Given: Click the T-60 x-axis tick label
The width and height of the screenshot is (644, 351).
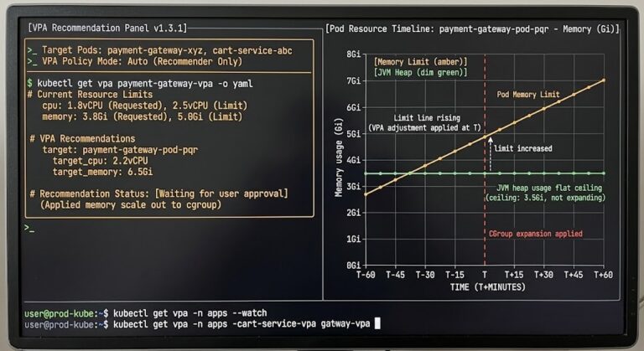Looking at the screenshot, I should [x=366, y=275].
